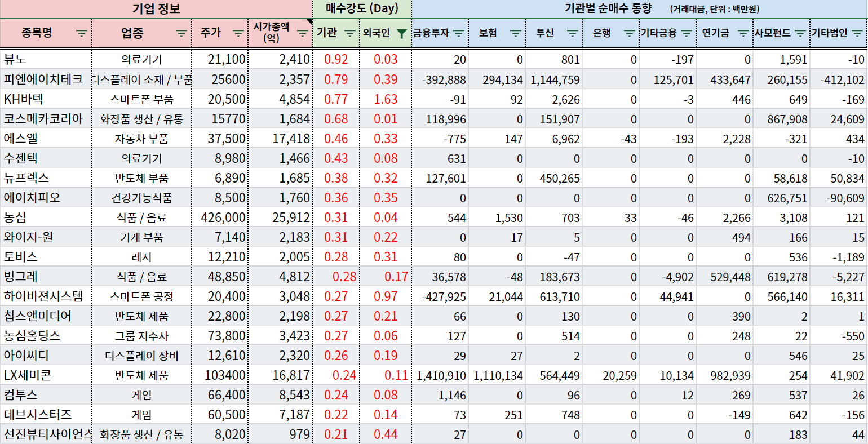Viewport: 868px width, 444px height.
Task: Open the 종목명 column filter dropdown
Action: [82, 33]
